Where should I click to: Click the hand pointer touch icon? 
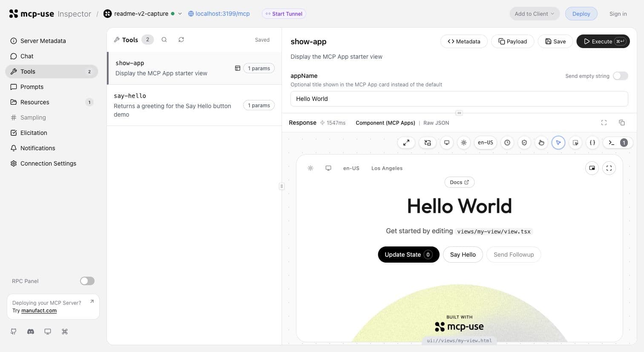[x=541, y=143]
